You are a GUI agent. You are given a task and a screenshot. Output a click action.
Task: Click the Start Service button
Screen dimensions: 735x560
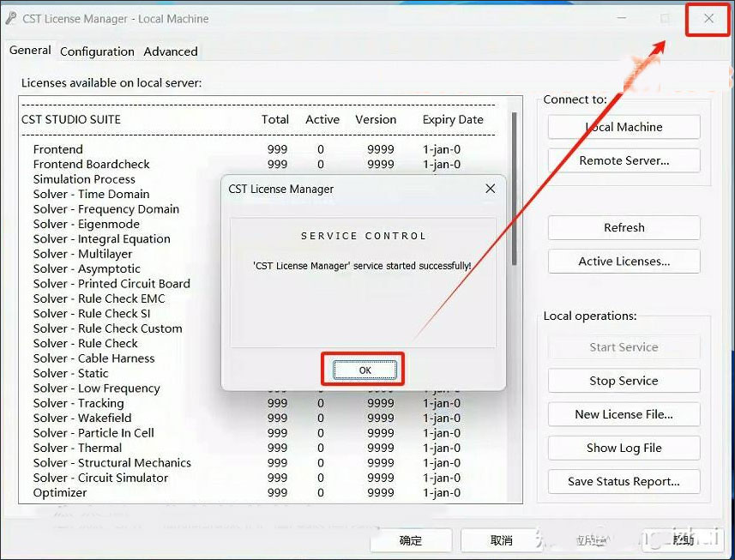[624, 347]
